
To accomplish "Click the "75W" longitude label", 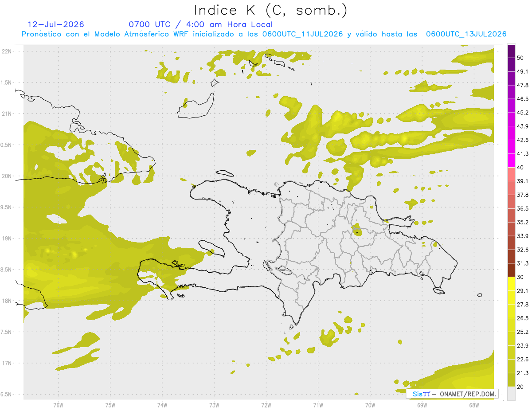I will point(110,405).
